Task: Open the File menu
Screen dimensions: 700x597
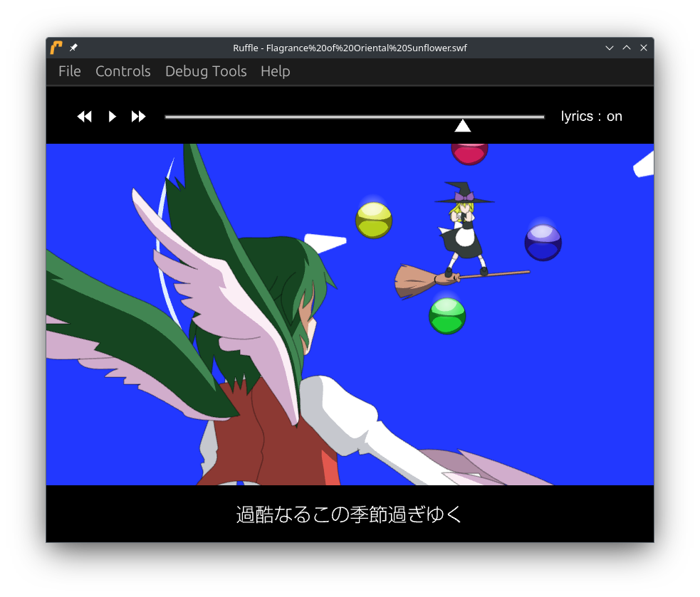Action: point(69,71)
